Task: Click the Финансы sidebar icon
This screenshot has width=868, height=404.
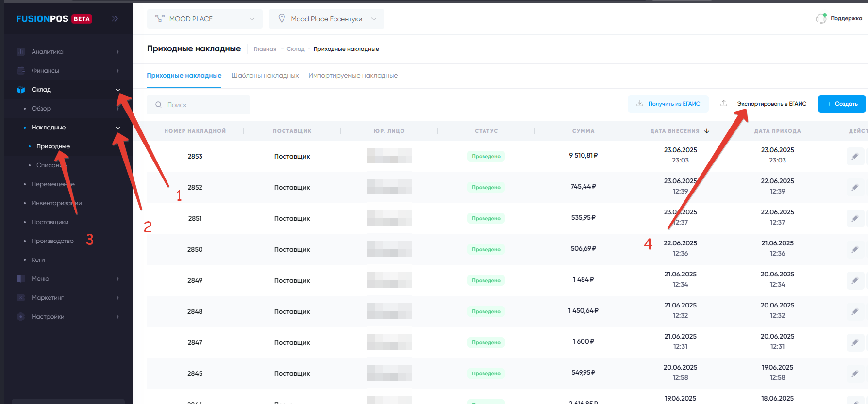Action: pyautogui.click(x=20, y=71)
